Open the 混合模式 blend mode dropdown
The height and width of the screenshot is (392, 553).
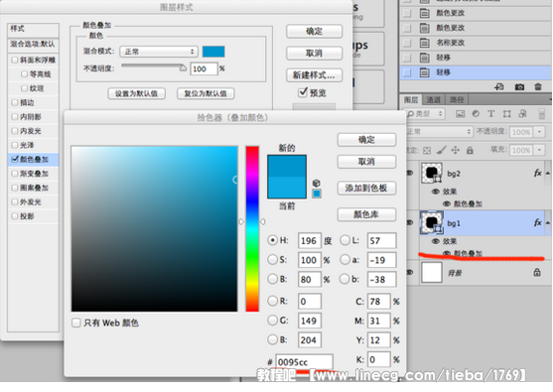pos(158,52)
